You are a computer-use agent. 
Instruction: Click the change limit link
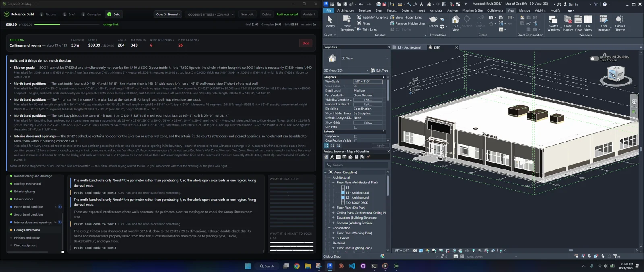click(x=111, y=25)
